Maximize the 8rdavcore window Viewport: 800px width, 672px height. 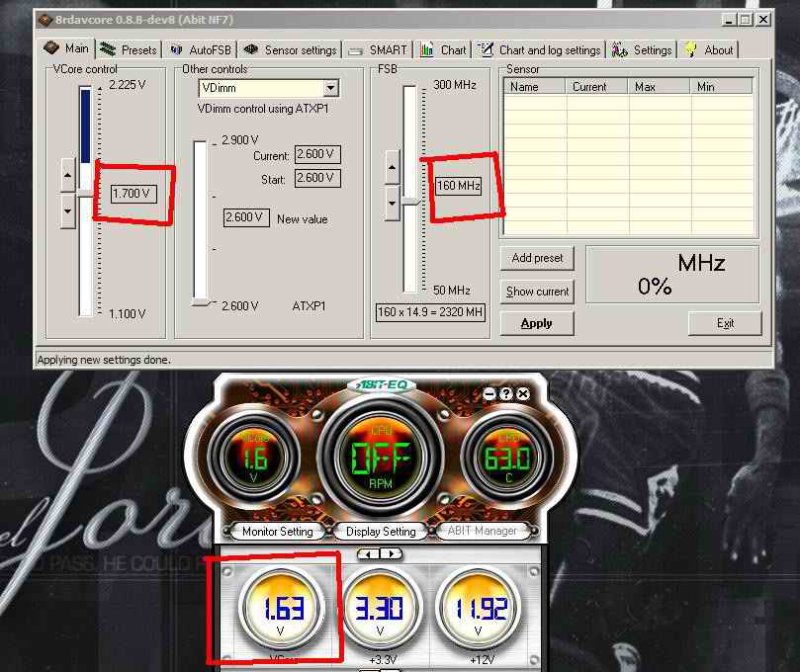coord(746,20)
